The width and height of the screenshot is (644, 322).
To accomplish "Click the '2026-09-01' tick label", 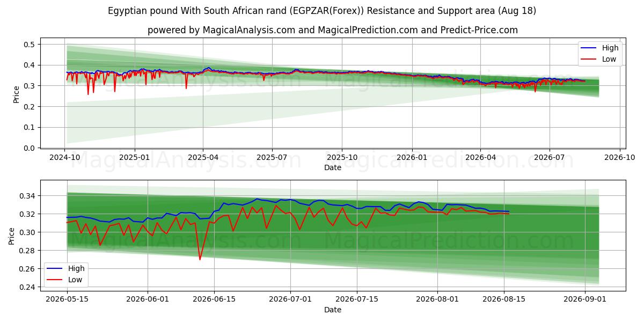I will pyautogui.click(x=586, y=299).
